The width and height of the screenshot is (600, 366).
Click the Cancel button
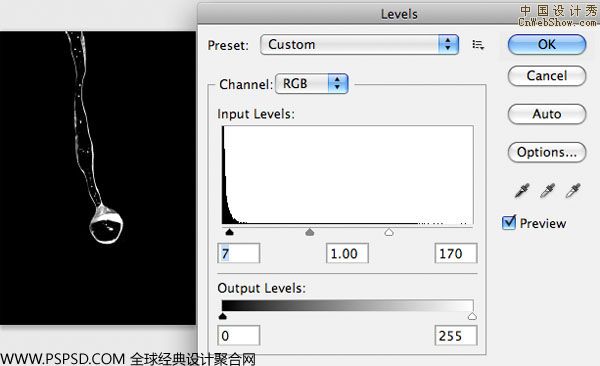[547, 75]
